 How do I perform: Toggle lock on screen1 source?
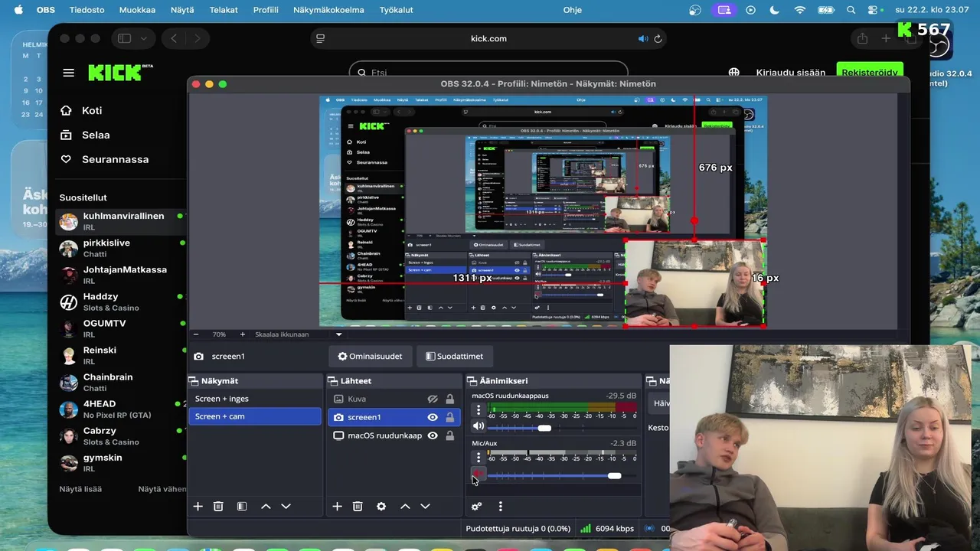(449, 417)
